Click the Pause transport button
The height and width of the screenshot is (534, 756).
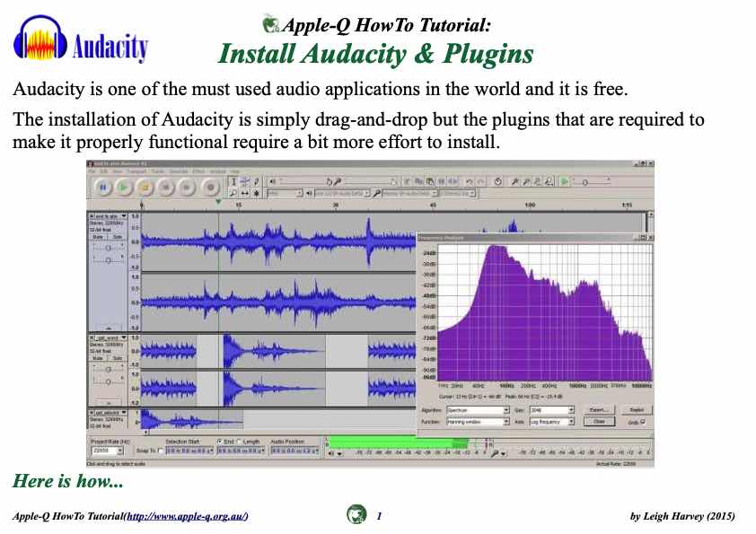tap(102, 187)
